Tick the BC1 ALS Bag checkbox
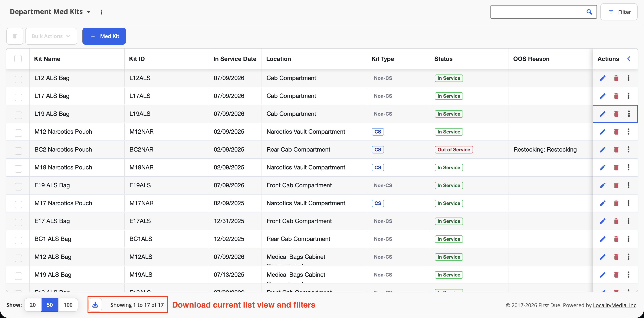This screenshot has height=318, width=644. 18,240
